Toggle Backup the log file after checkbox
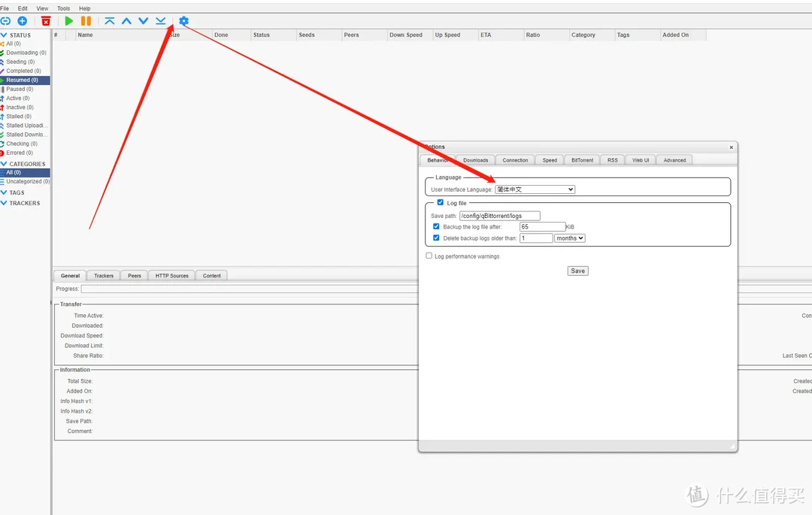This screenshot has height=515, width=812. (436, 226)
